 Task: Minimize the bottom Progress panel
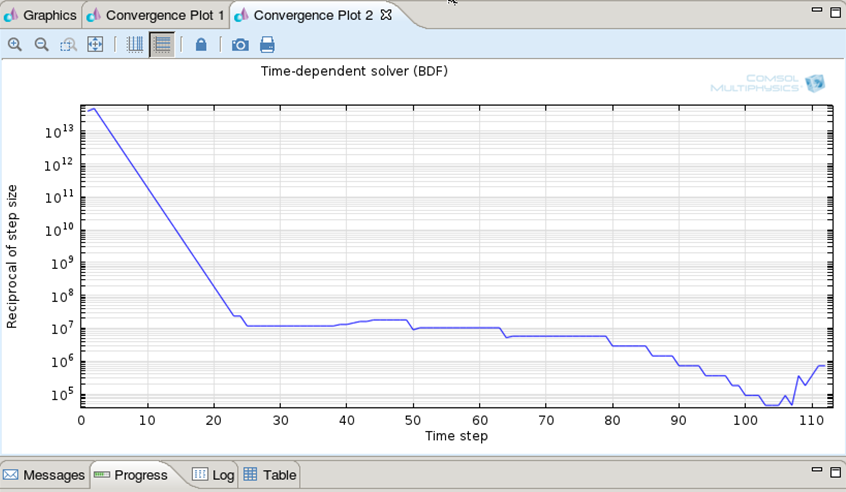[815, 469]
